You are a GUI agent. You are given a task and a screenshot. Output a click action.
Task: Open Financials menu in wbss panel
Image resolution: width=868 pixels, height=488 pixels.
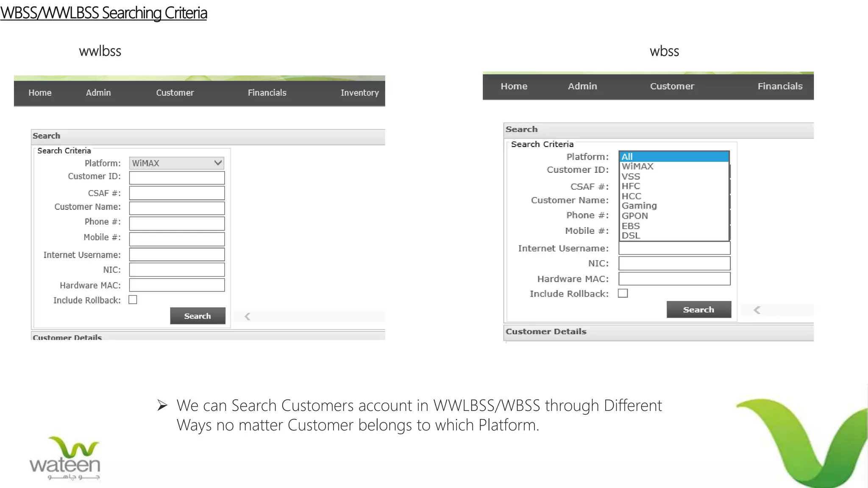[x=780, y=86]
